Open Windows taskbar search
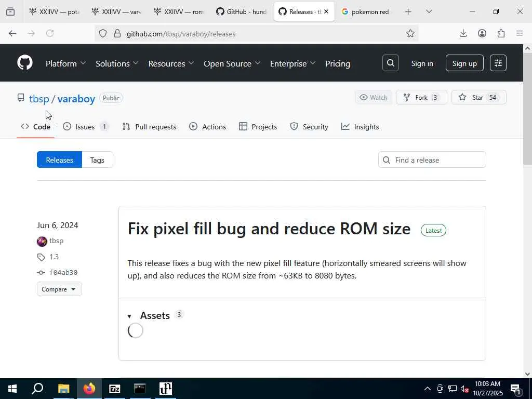 pyautogui.click(x=37, y=389)
